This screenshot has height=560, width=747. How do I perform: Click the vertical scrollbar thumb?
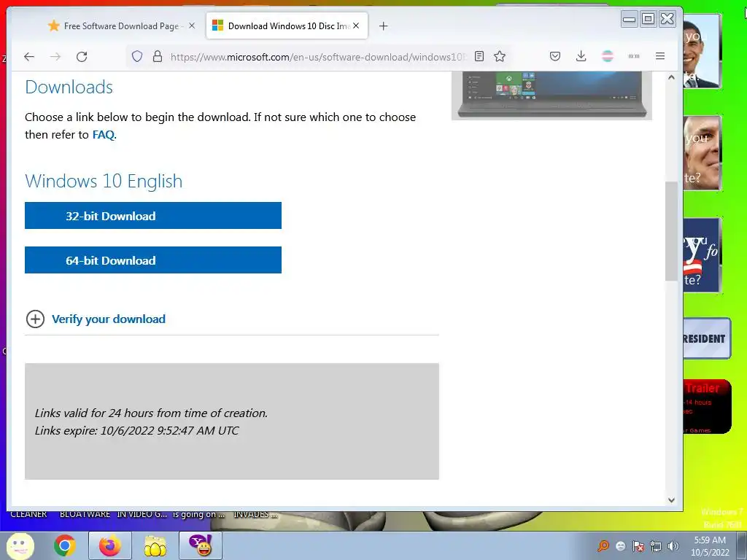pyautogui.click(x=671, y=231)
